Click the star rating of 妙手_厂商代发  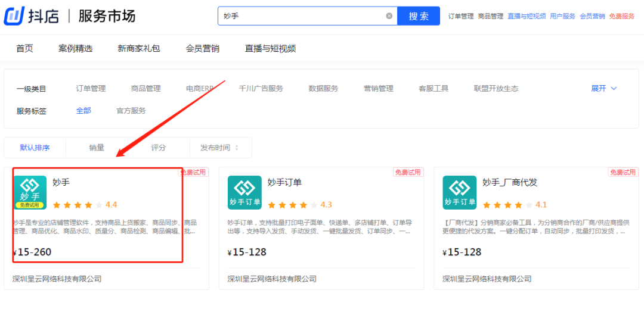click(x=507, y=205)
